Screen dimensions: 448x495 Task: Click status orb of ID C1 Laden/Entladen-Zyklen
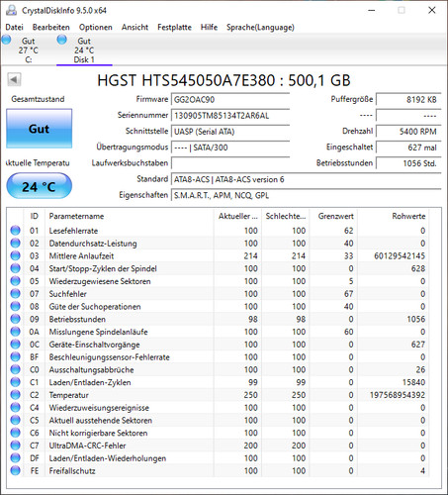point(15,382)
